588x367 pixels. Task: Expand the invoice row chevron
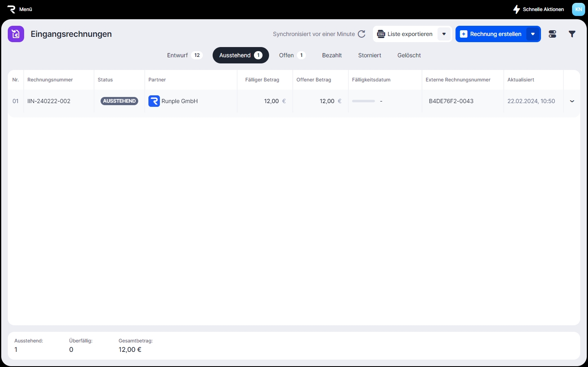(x=572, y=101)
